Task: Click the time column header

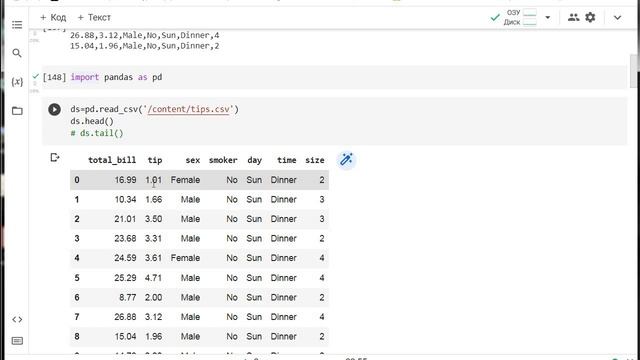Action: [x=287, y=160]
